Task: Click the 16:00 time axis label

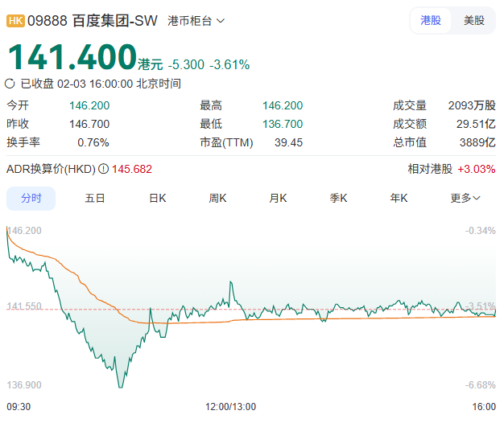Action: (484, 407)
